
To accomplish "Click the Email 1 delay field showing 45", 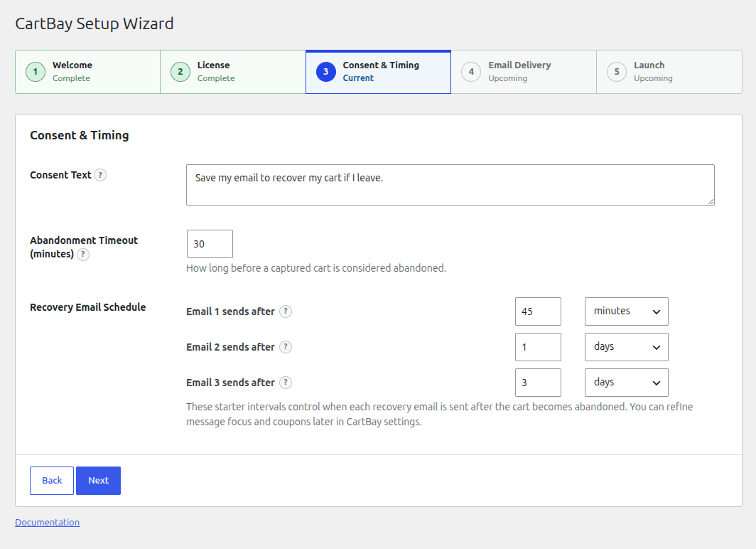I will (538, 311).
